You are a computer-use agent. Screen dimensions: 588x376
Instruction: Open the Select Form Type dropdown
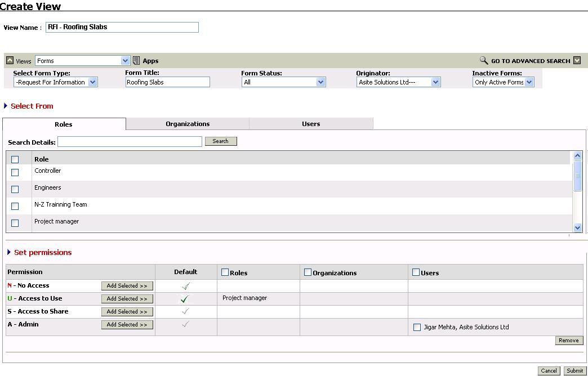(x=92, y=82)
